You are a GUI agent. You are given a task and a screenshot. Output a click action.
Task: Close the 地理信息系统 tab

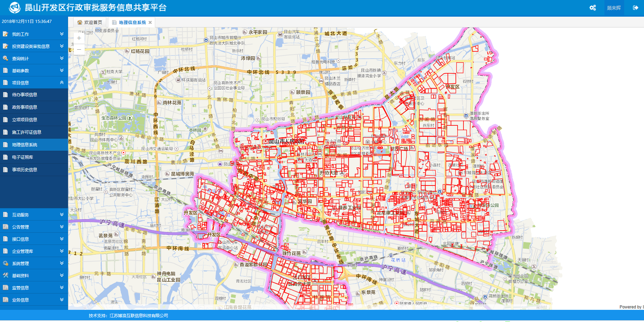(x=150, y=23)
